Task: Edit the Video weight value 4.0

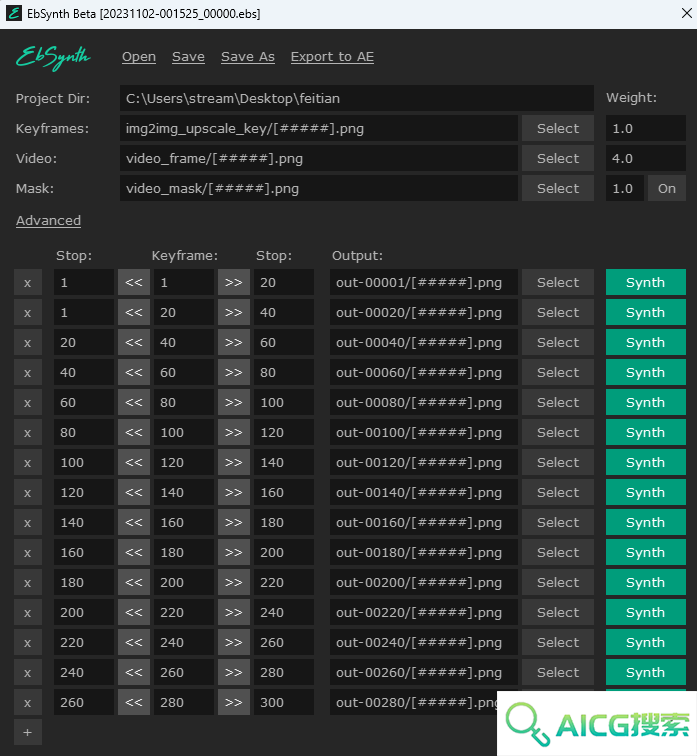Action: tap(645, 158)
